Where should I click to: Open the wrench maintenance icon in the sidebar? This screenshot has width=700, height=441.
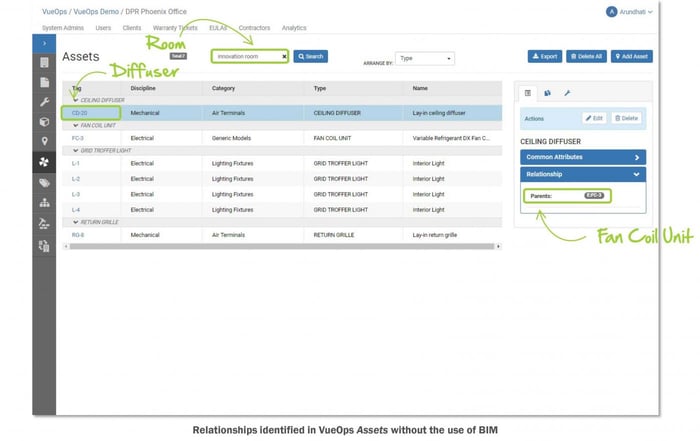[44, 102]
